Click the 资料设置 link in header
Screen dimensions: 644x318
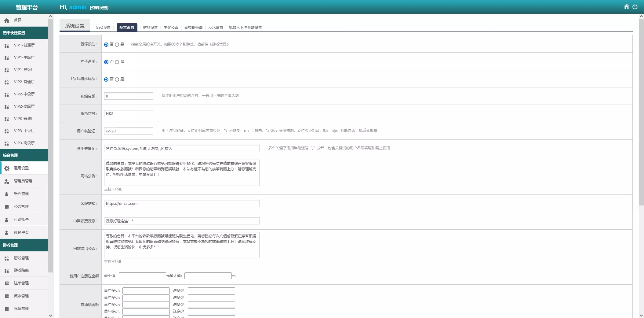click(99, 8)
